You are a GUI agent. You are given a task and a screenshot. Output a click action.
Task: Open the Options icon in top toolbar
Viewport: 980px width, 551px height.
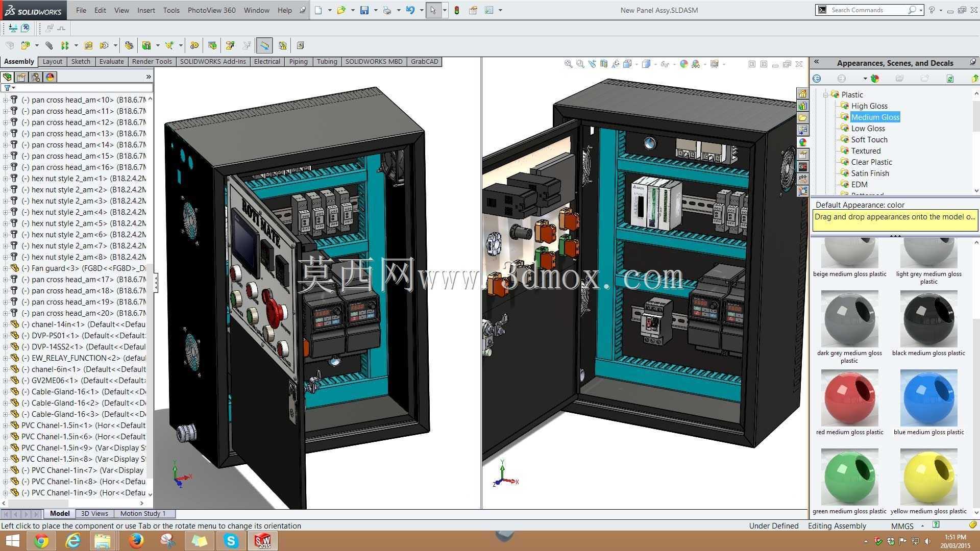point(489,10)
